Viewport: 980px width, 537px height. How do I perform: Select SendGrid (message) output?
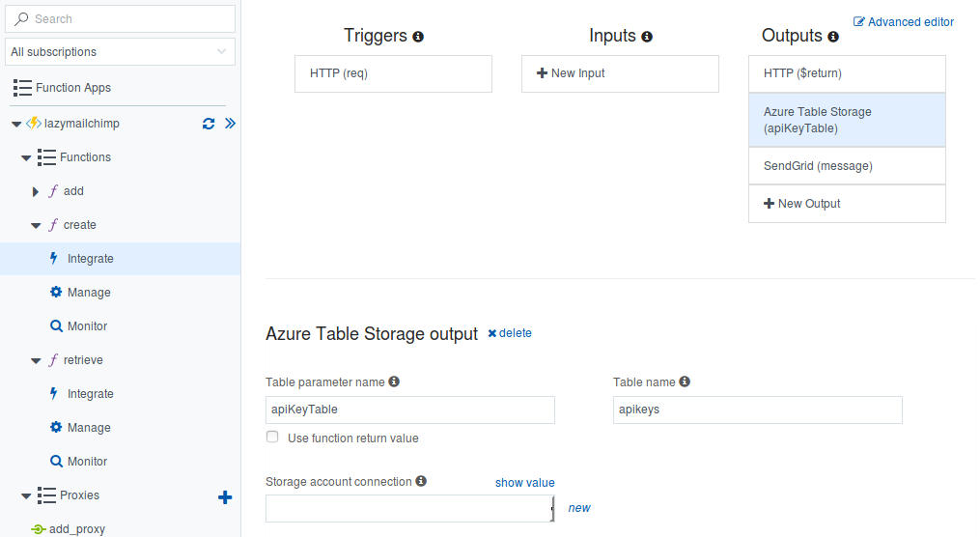point(847,166)
